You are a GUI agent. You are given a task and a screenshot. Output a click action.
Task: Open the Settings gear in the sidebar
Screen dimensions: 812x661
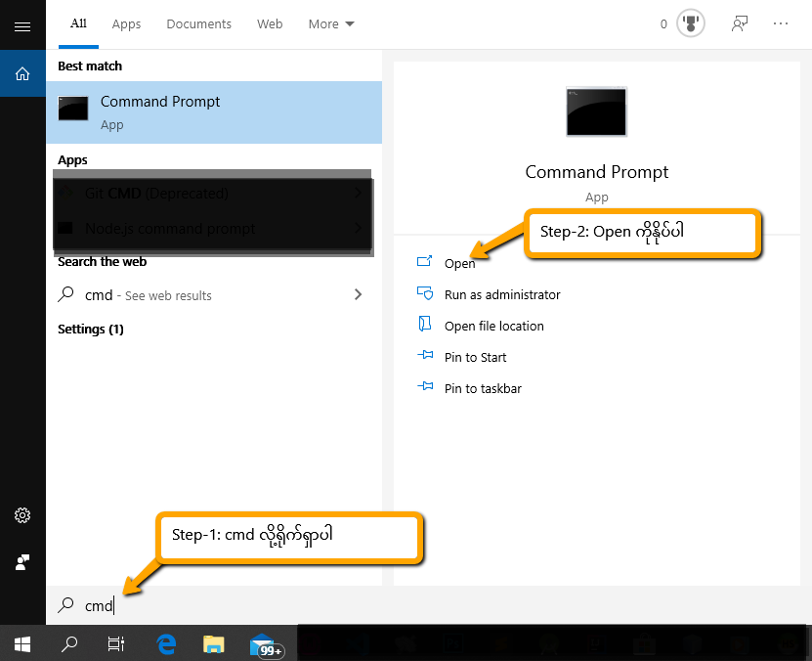click(x=22, y=515)
